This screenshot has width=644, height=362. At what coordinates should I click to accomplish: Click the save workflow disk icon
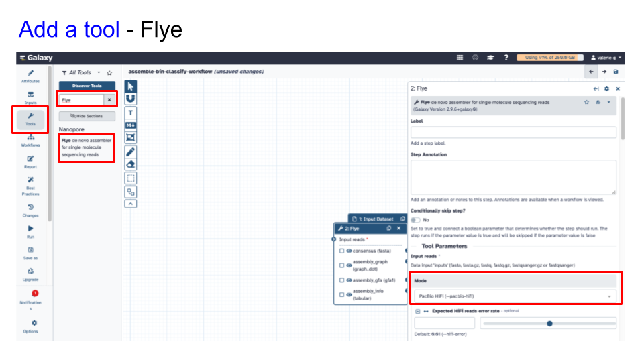tap(616, 72)
